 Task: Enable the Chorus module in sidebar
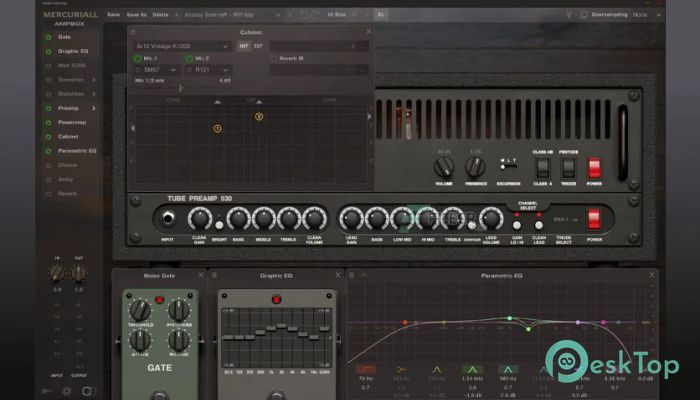[48, 166]
